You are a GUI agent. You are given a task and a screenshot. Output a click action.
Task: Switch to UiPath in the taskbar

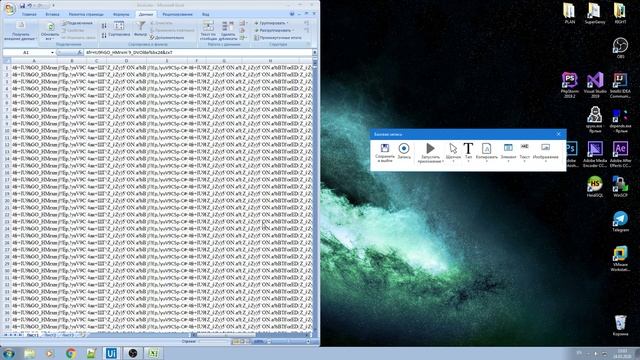pyautogui.click(x=111, y=353)
